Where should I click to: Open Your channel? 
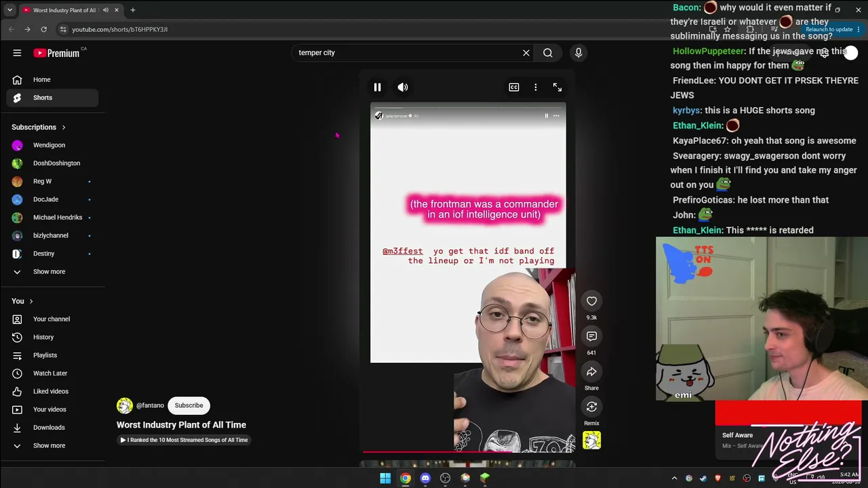pyautogui.click(x=52, y=319)
